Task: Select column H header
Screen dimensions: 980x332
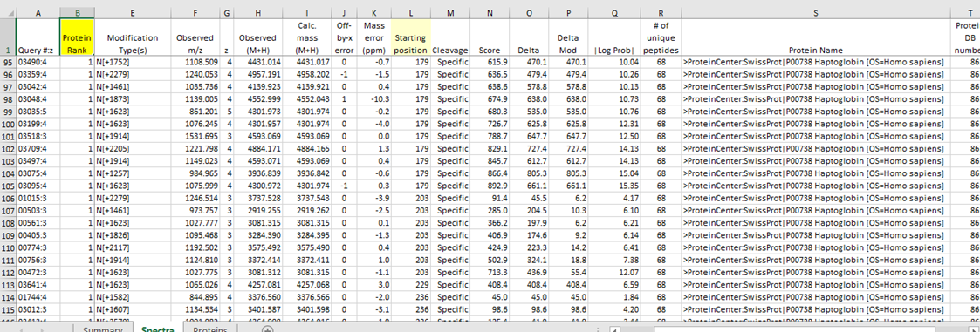Action: [257, 12]
